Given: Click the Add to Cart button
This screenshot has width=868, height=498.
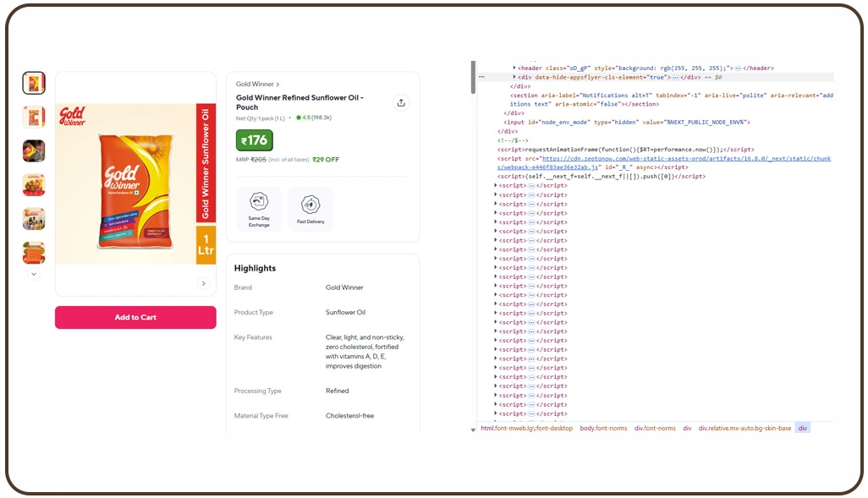Looking at the screenshot, I should tap(135, 317).
